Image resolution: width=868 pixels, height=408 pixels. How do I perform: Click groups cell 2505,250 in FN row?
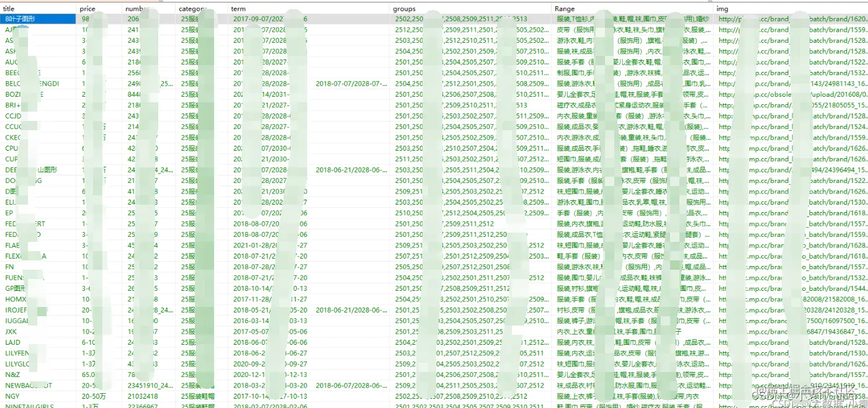pyautogui.click(x=470, y=267)
